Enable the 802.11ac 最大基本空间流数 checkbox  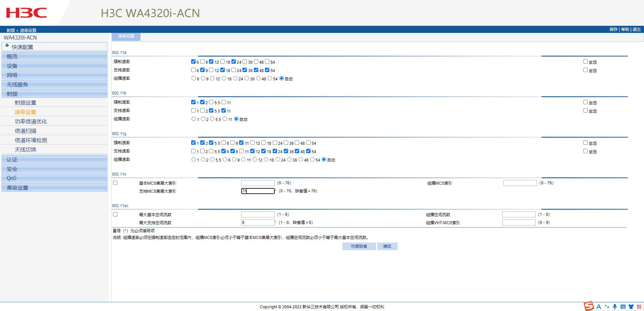point(115,214)
